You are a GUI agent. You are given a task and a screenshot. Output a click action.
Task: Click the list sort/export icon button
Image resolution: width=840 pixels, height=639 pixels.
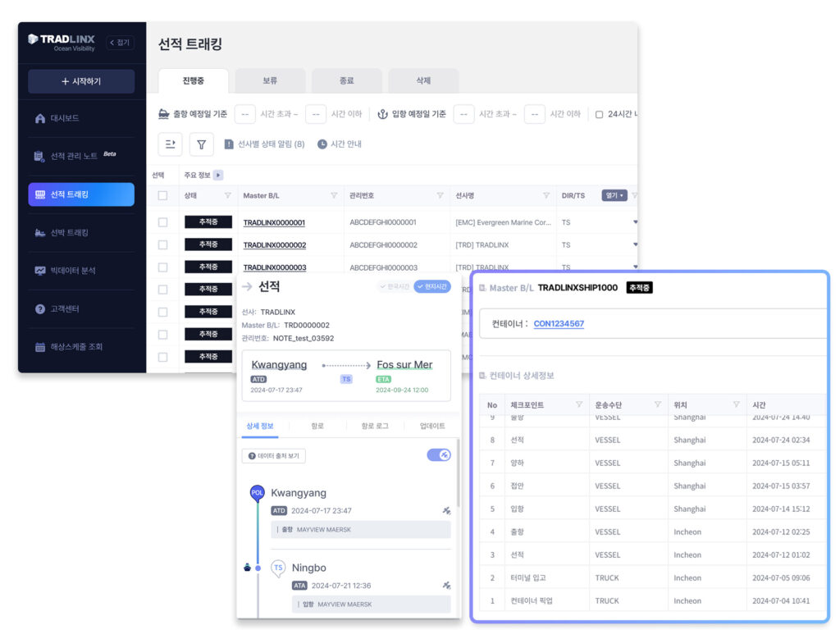tap(171, 144)
